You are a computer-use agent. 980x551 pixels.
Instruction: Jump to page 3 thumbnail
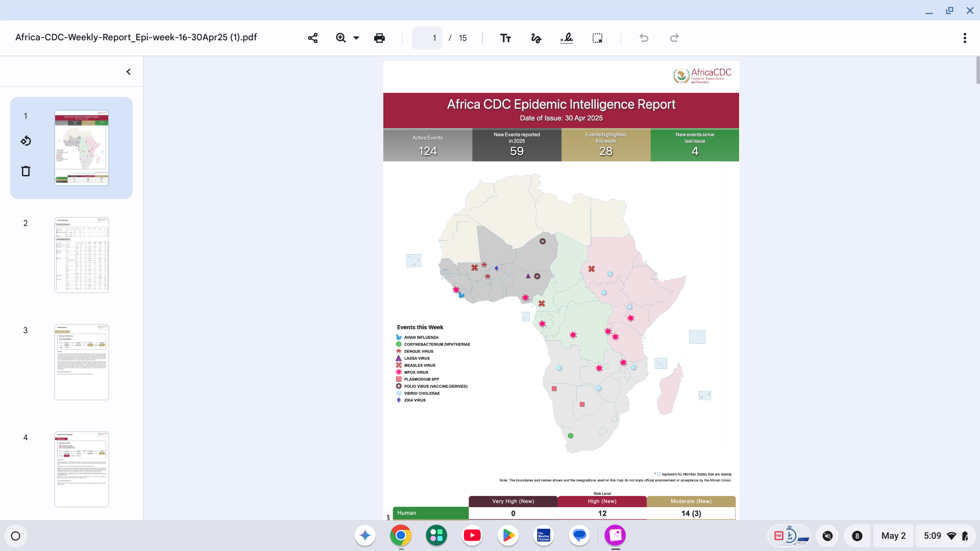[82, 362]
